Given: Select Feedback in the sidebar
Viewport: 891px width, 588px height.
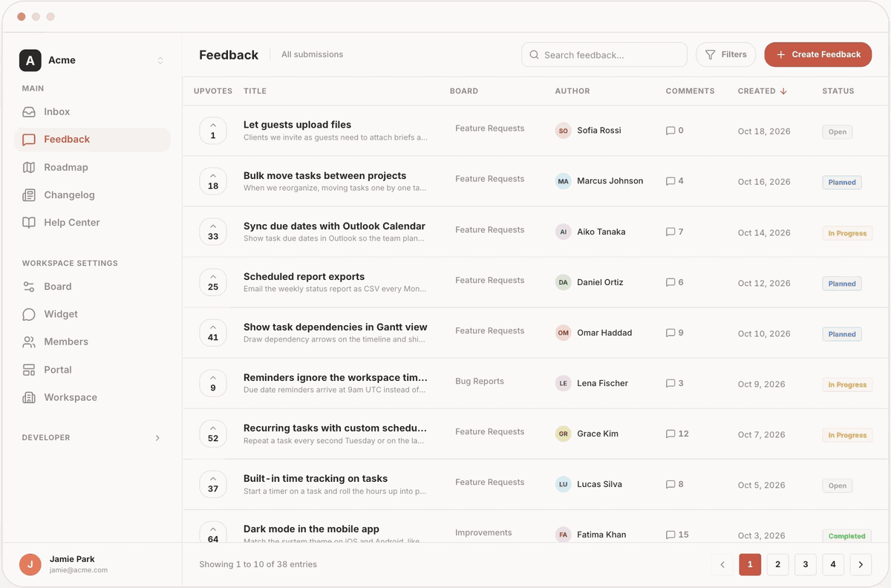Looking at the screenshot, I should click(x=92, y=140).
